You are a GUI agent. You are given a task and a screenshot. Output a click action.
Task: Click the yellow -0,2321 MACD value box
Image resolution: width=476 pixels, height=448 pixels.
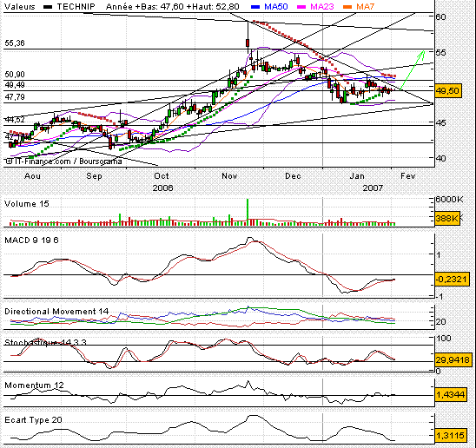pyautogui.click(x=452, y=279)
